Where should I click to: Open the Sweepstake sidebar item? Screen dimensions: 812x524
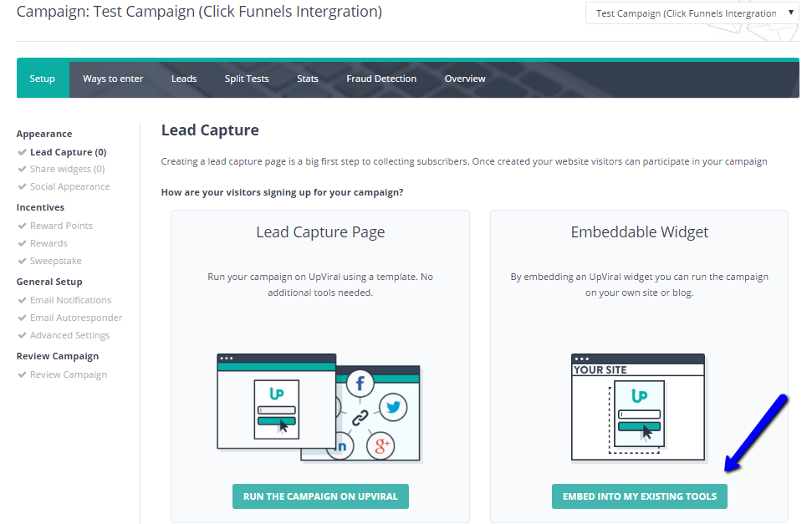tap(56, 261)
